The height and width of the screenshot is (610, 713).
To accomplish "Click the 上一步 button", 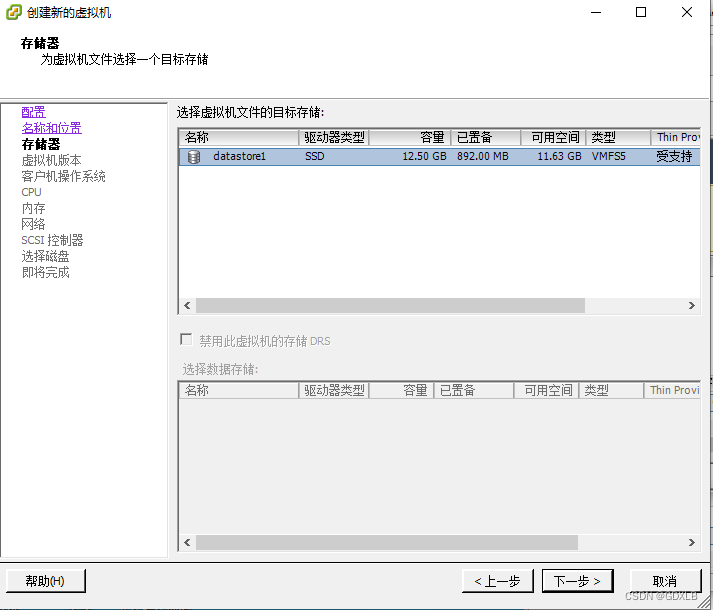I will click(497, 581).
